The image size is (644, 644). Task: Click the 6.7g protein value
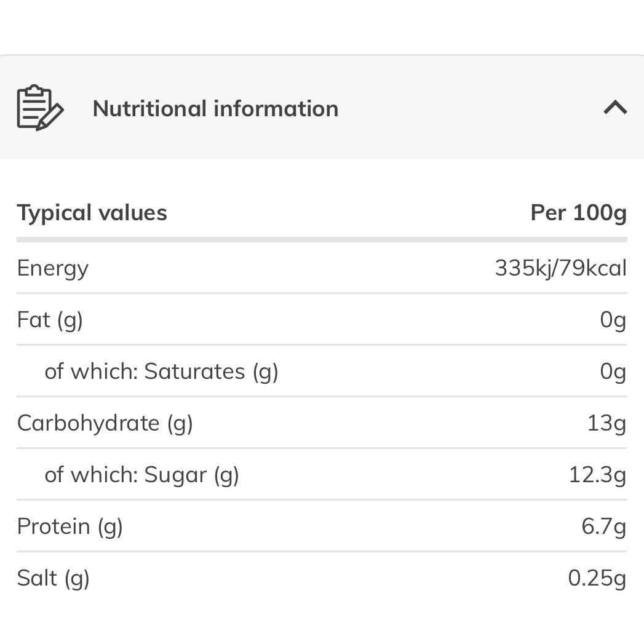[x=604, y=527]
